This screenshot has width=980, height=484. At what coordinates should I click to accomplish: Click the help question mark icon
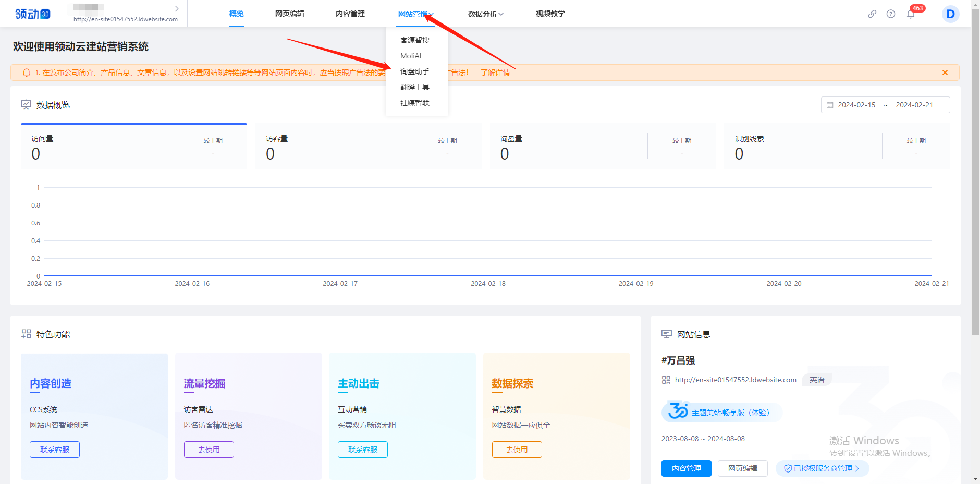tap(890, 14)
